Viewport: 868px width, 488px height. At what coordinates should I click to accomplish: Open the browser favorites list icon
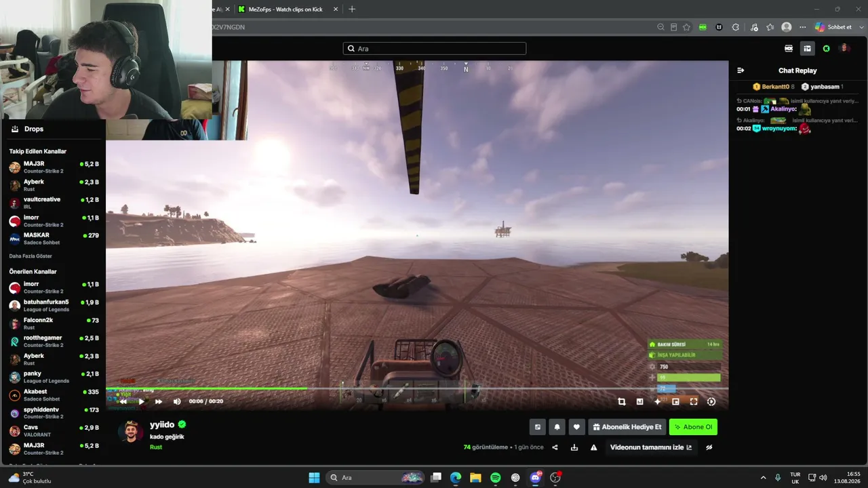tap(770, 27)
